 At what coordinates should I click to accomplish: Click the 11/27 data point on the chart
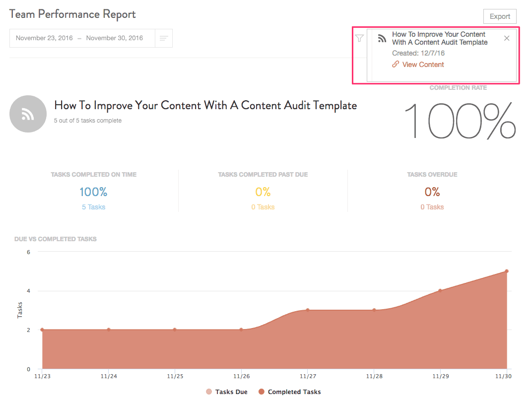[308, 310]
